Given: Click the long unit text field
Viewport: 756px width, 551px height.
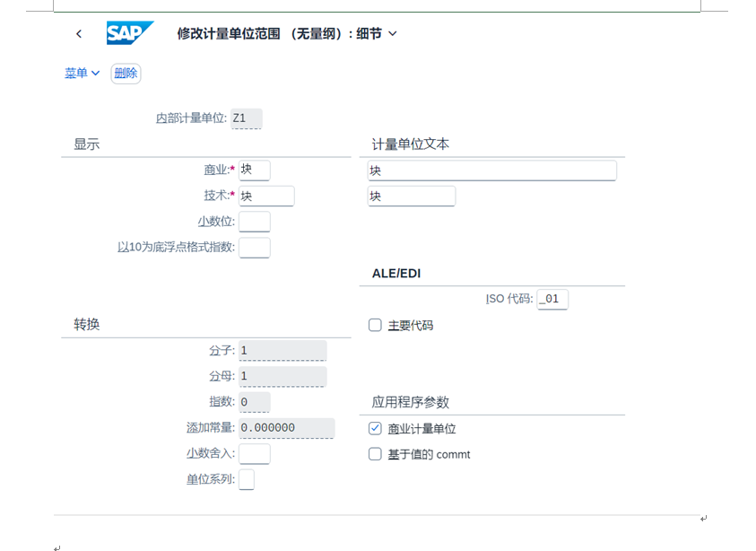Looking at the screenshot, I should 491,171.
